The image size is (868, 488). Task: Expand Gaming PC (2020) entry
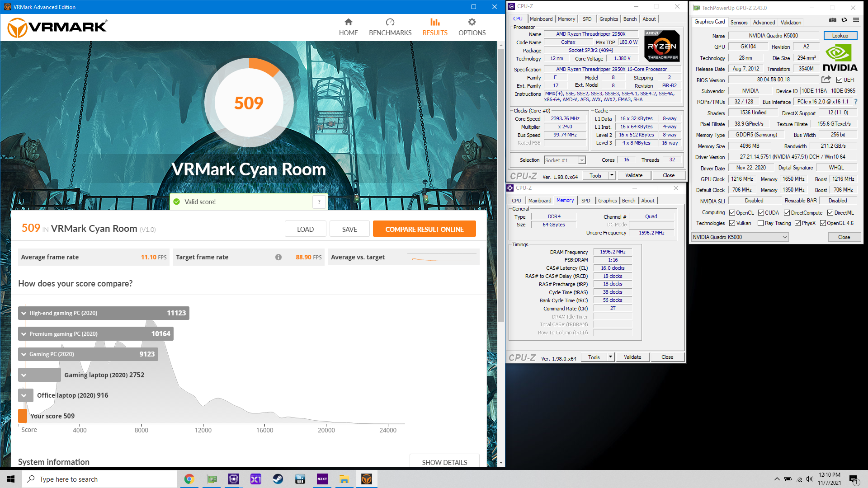(x=89, y=354)
